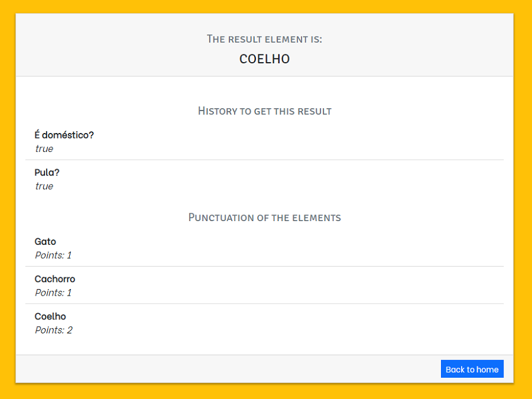The width and height of the screenshot is (532, 399).
Task: Click 'Points: 1' under Cachorro
Action: pyautogui.click(x=53, y=293)
